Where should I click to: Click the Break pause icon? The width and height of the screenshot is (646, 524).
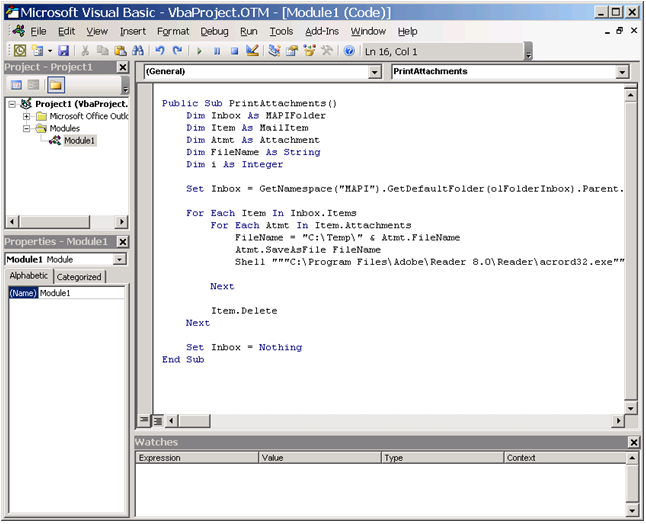(x=217, y=51)
